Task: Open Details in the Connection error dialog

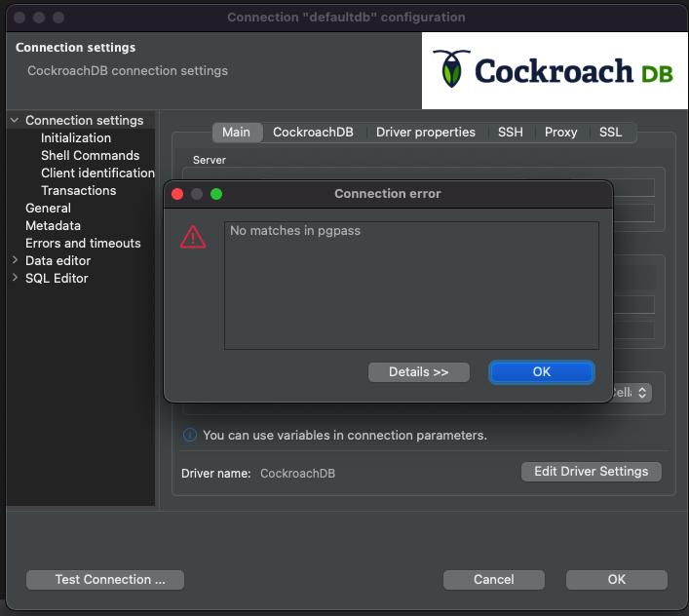Action: click(418, 372)
